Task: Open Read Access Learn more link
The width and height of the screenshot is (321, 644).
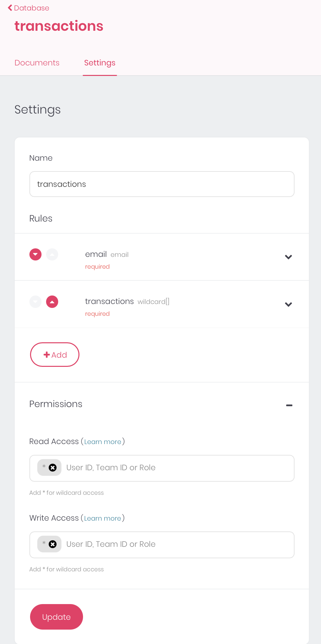Action: coord(103,442)
